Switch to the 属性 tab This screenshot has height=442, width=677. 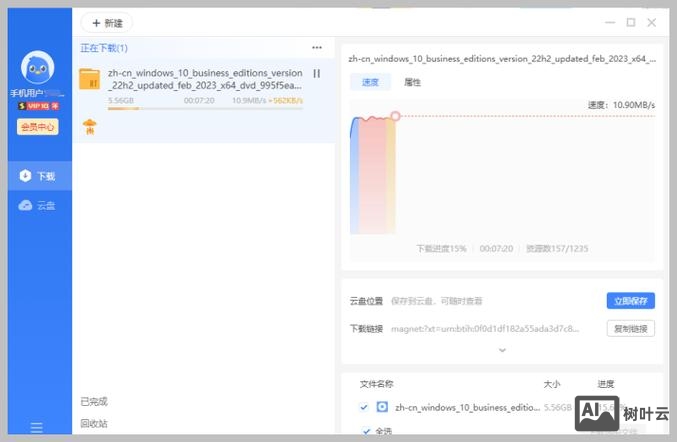click(x=412, y=83)
